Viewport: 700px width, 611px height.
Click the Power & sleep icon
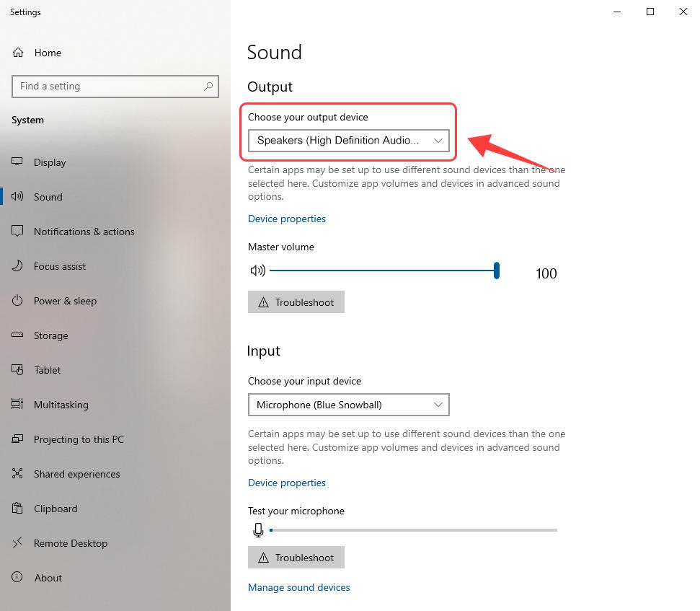[16, 301]
